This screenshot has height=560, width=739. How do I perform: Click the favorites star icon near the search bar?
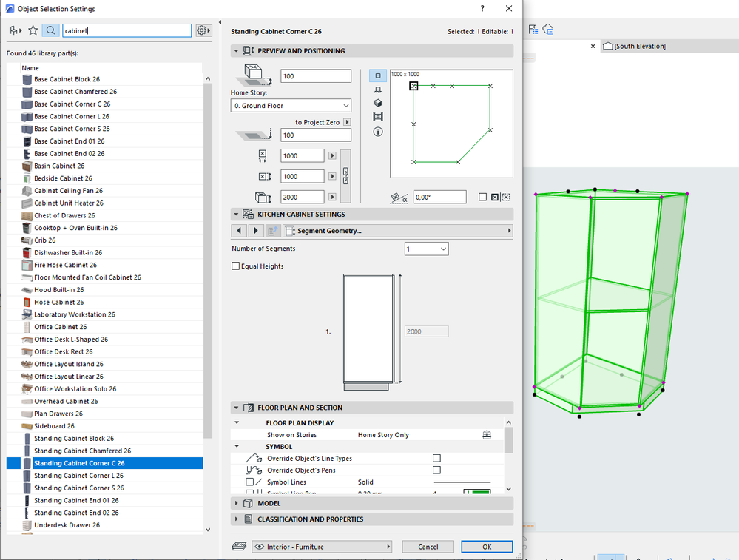33,30
